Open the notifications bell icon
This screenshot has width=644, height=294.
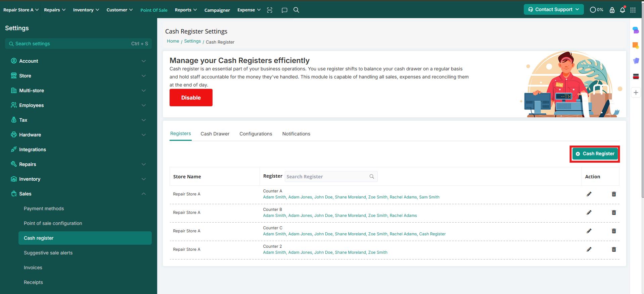coord(623,10)
